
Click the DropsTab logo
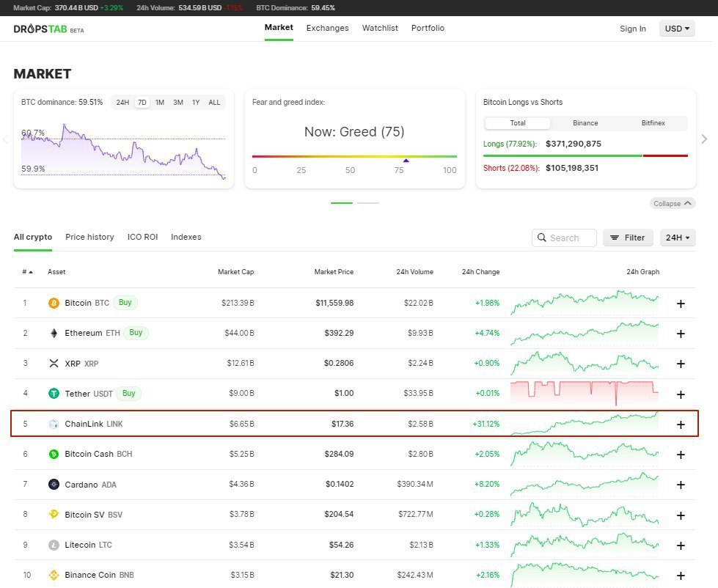(48, 29)
